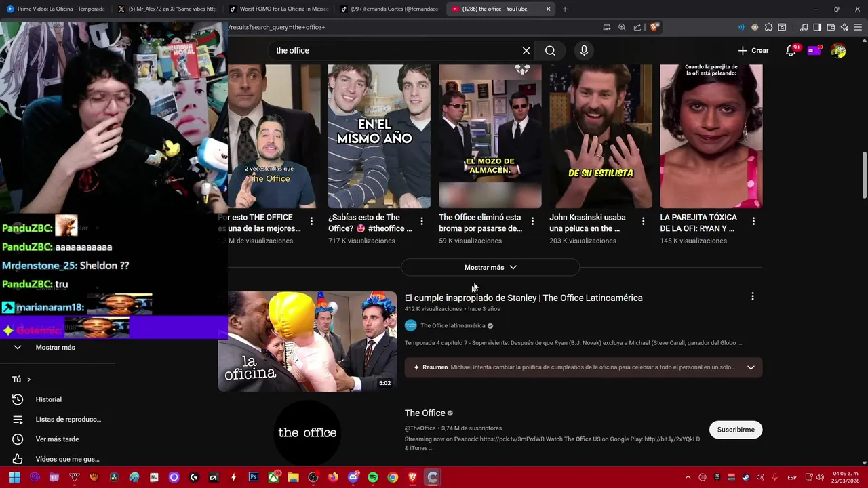Open Brave playlist music note icon
The width and height of the screenshot is (868, 488).
tap(804, 27)
